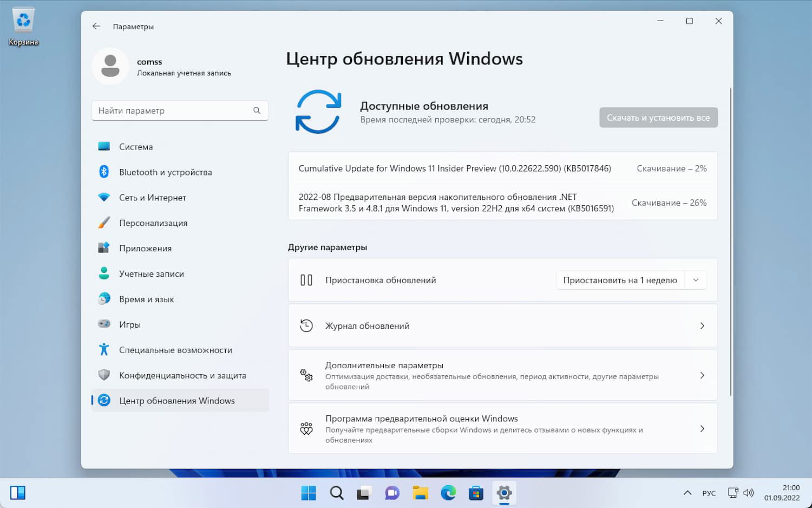Click the Найти параметр search field
This screenshot has width=812, height=508.
tap(180, 110)
